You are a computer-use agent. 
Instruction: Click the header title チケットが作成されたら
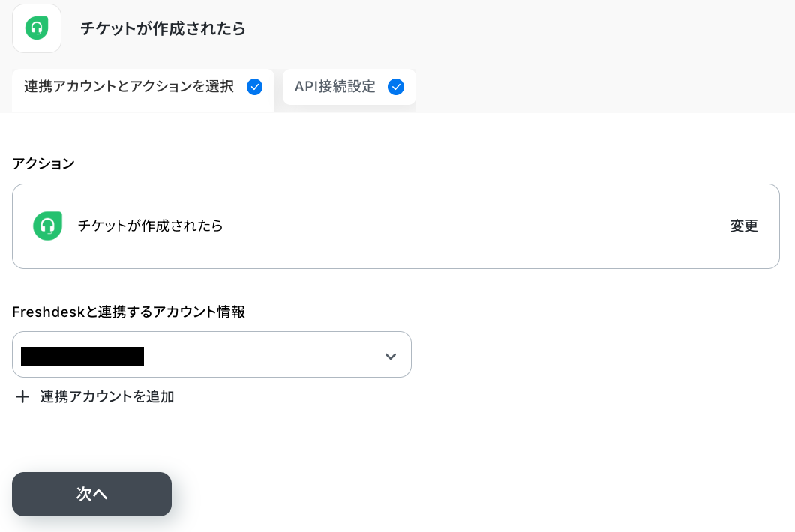tap(163, 28)
